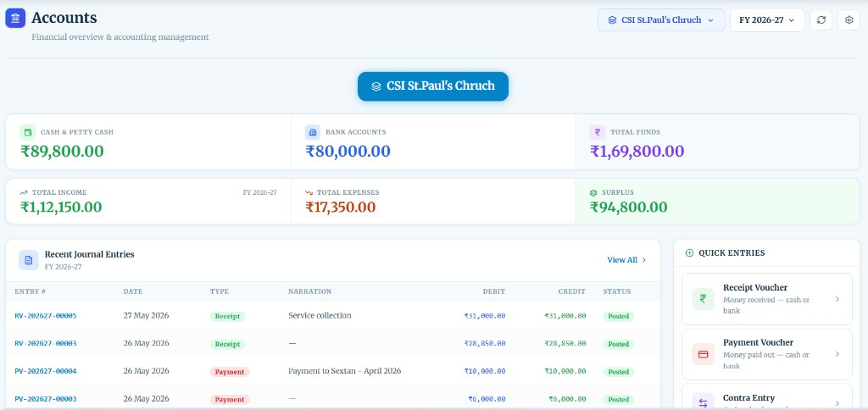The height and width of the screenshot is (410, 868).
Task: Click the Payment tag in the PV-202627-00004 row
Action: 230,372
